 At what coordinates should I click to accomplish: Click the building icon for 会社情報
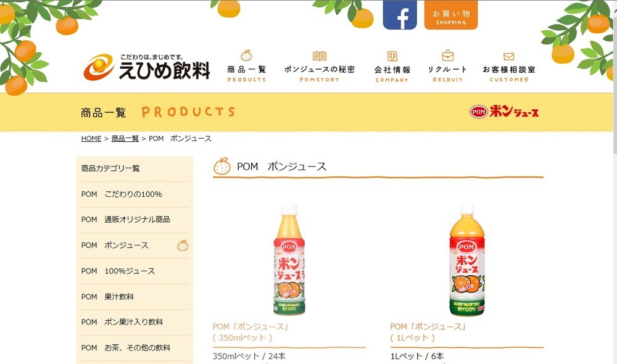coord(392,56)
